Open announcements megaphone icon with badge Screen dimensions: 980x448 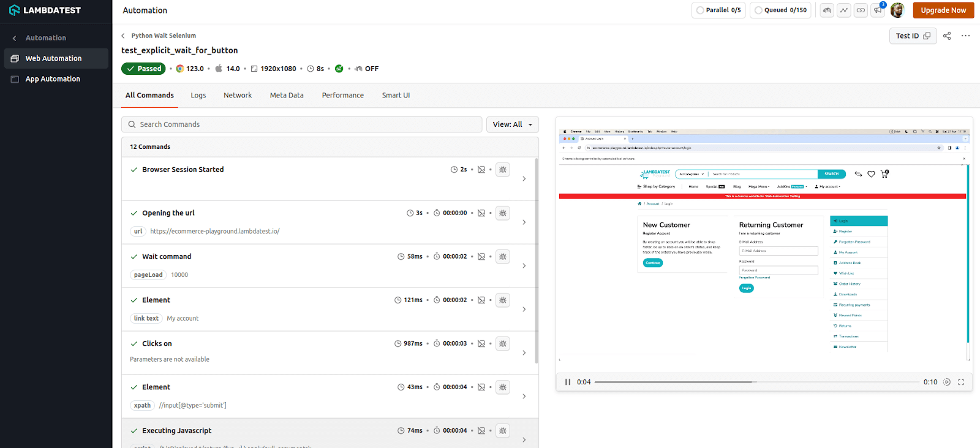coord(878,10)
